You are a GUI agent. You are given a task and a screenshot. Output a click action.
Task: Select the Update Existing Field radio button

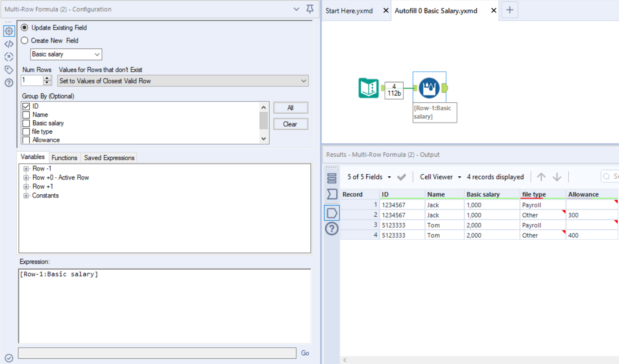click(25, 27)
